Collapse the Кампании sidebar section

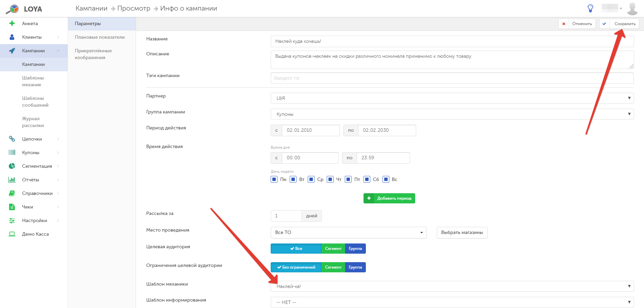click(58, 51)
